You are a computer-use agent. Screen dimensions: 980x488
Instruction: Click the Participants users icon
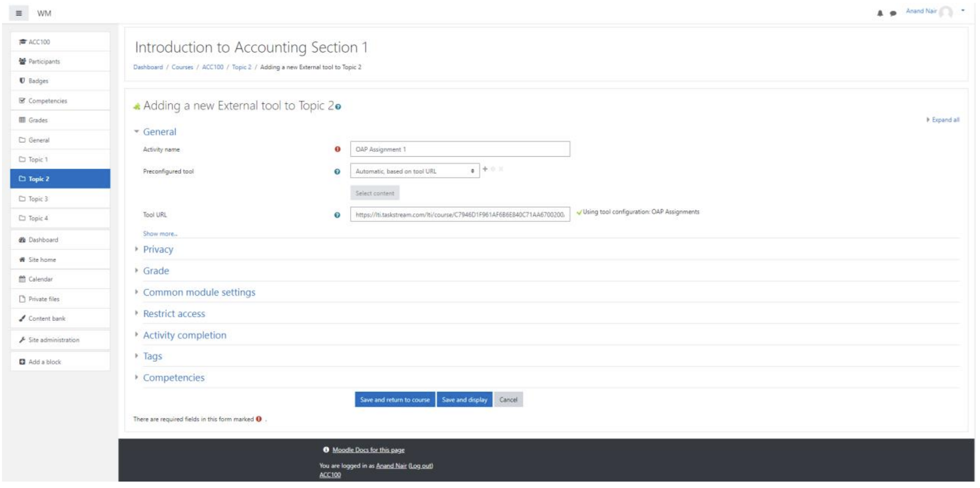(22, 61)
